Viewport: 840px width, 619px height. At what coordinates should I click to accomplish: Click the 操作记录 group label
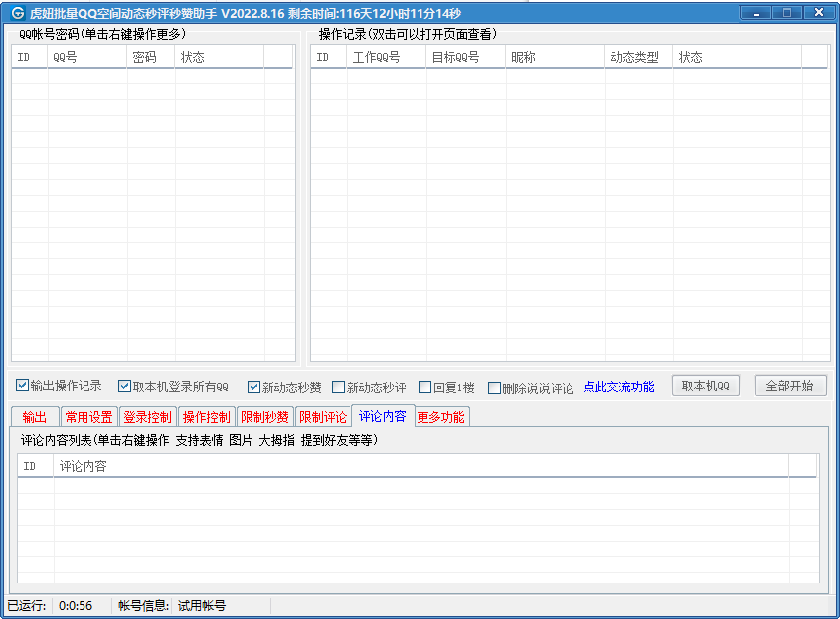pos(408,34)
